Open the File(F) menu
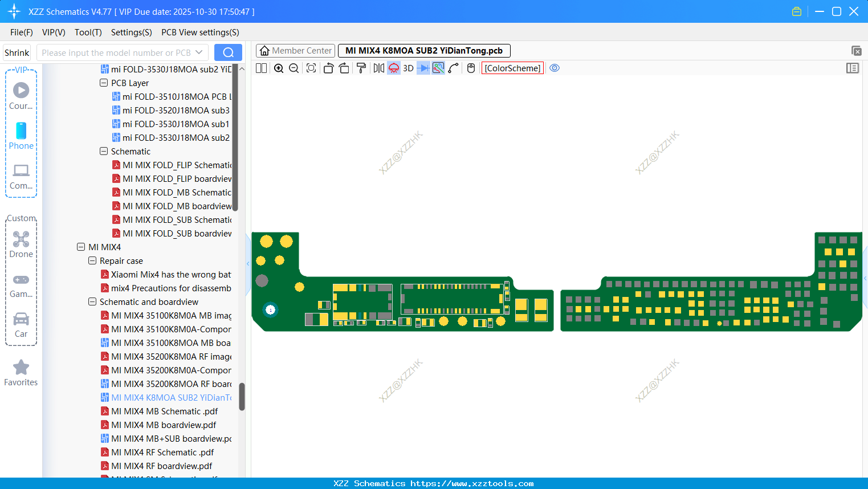This screenshot has width=868, height=489. [x=22, y=32]
